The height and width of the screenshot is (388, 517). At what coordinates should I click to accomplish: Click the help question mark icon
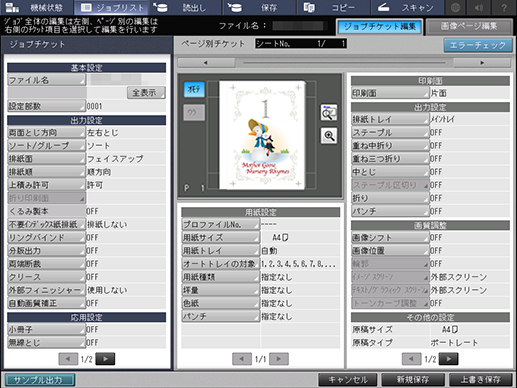504,7
